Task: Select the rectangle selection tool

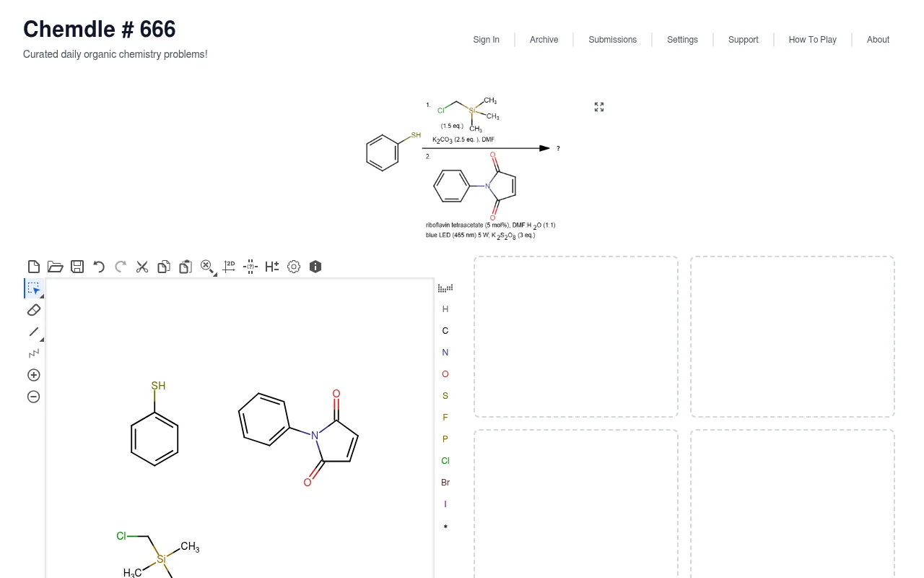Action: click(x=34, y=288)
